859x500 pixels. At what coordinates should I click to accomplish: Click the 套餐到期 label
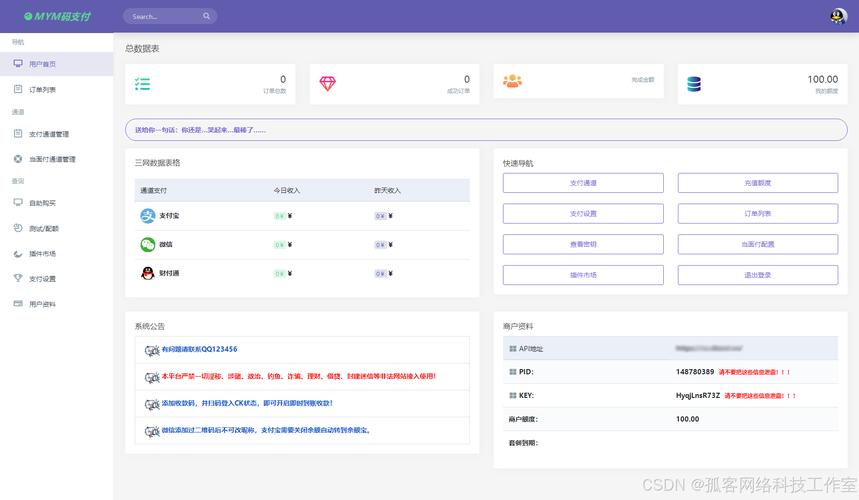point(523,443)
